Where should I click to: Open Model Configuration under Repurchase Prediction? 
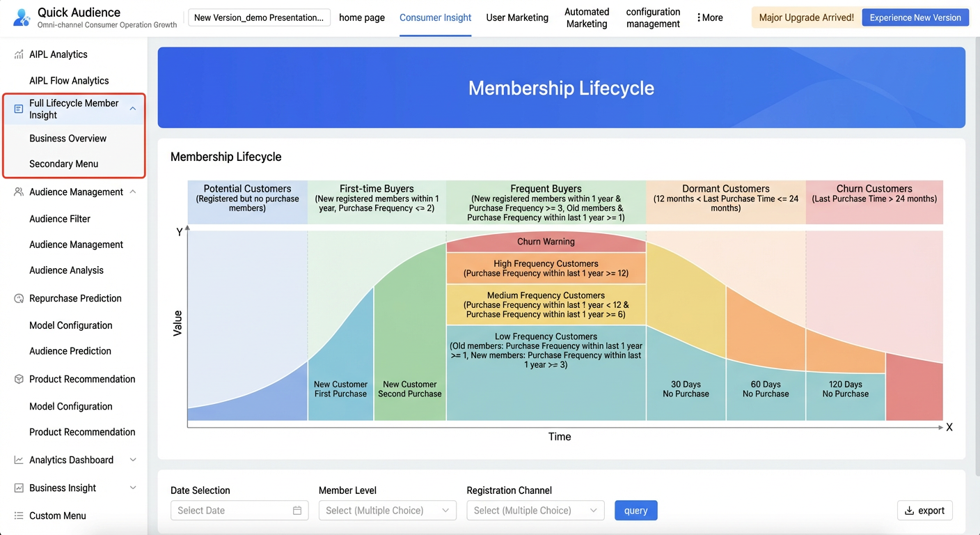(x=71, y=325)
